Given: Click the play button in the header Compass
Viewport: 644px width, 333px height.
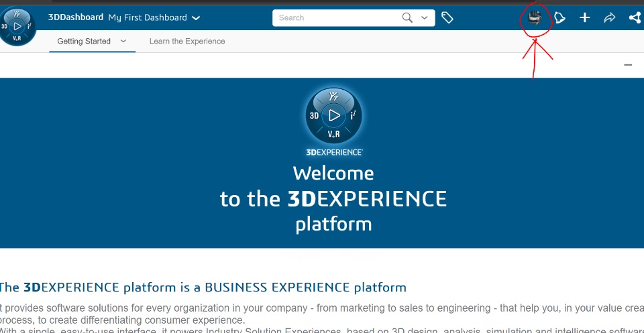Looking at the screenshot, I should coord(18,27).
